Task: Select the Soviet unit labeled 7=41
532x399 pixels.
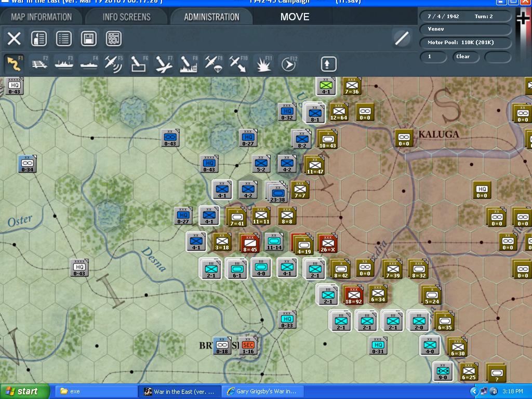Action: point(237,217)
